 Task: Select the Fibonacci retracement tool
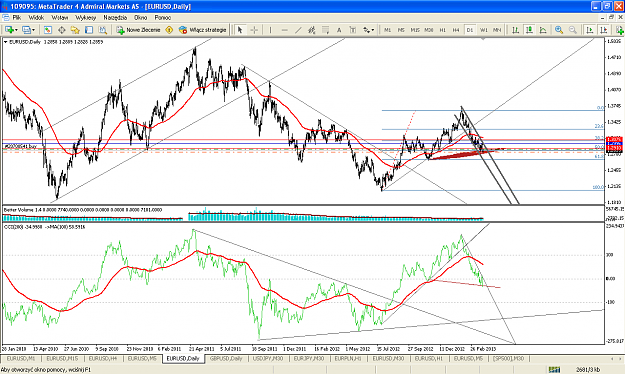tap(326, 30)
